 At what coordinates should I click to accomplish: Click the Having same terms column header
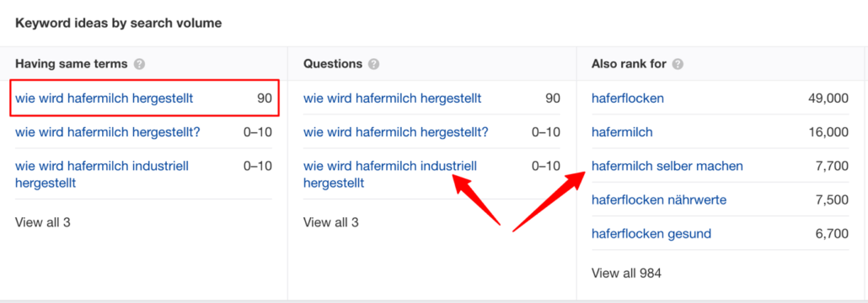click(x=72, y=64)
